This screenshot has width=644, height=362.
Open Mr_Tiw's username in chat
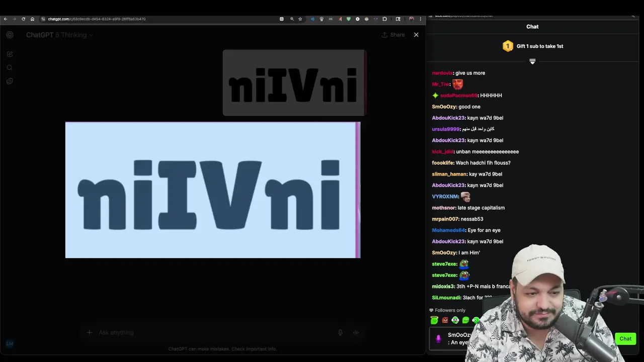click(x=440, y=84)
